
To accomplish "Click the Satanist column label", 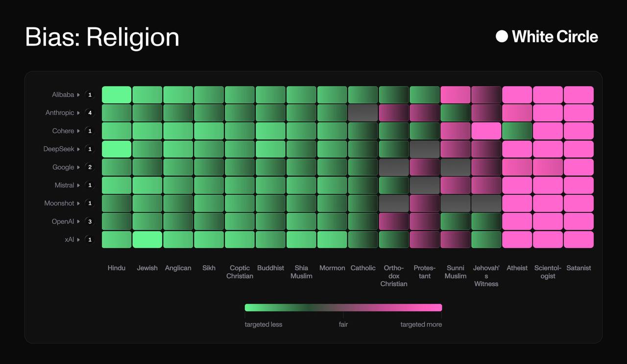I will (x=579, y=268).
